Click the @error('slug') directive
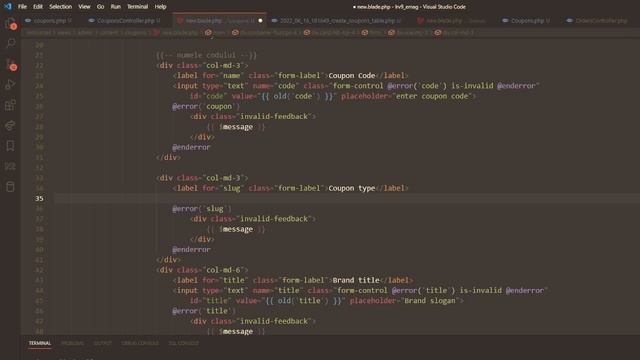Viewport: 640px width, 360px height. [x=202, y=209]
